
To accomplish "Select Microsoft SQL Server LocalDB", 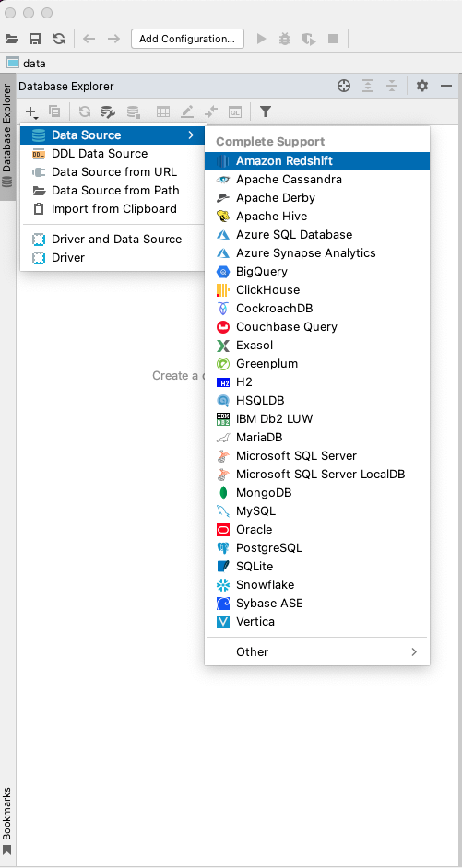I will coord(317,474).
